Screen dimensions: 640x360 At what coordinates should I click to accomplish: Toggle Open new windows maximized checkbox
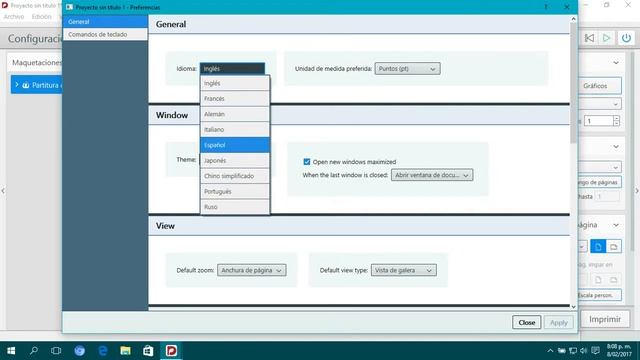307,162
